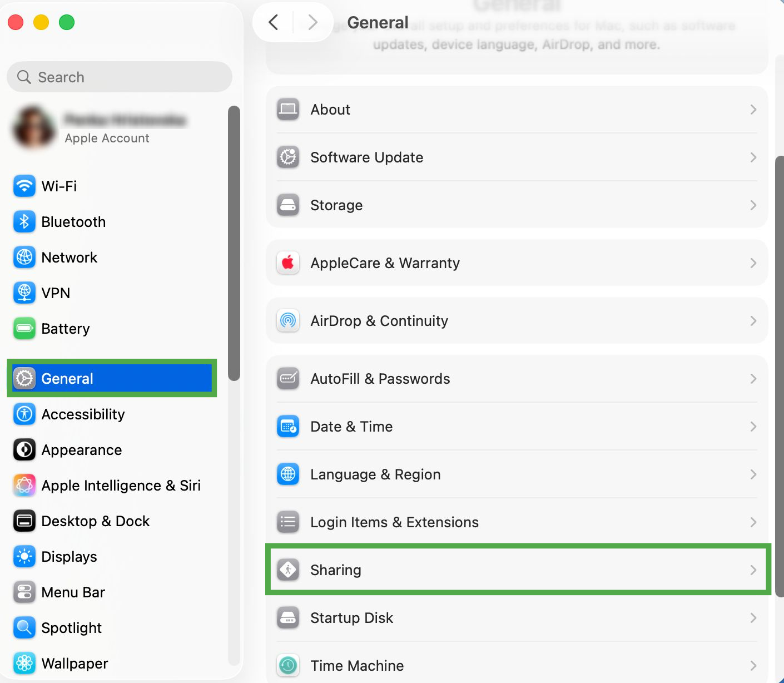This screenshot has width=784, height=683.
Task: Click the VPN sidebar icon
Action: pyautogui.click(x=24, y=293)
